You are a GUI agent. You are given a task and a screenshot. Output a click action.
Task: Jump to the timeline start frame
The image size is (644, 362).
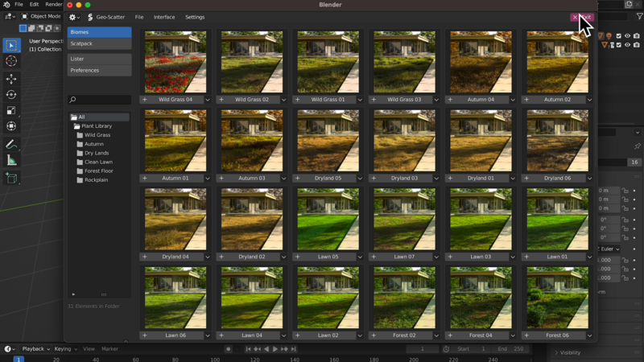[248, 349]
